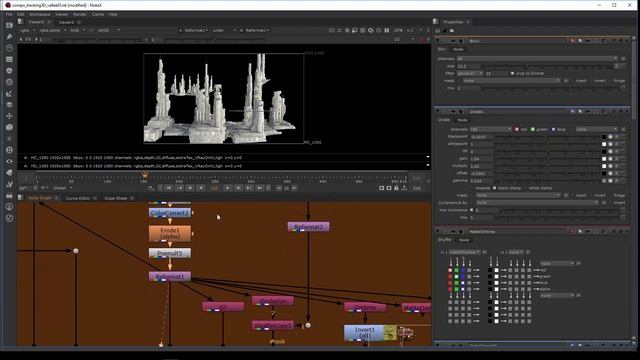Jump to the first frame
The width and height of the screenshot is (640, 360).
(169, 188)
